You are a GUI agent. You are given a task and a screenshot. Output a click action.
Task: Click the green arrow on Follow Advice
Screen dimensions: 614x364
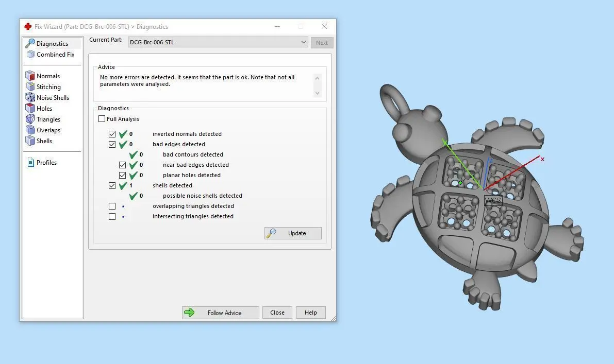tap(189, 313)
